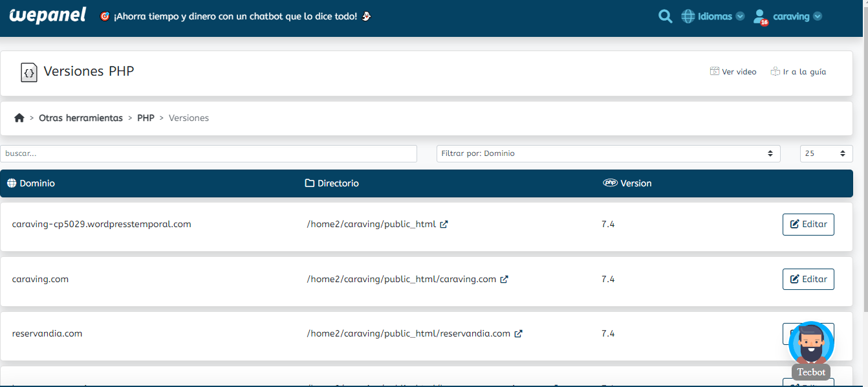Click Versiones breadcrumb text
The width and height of the screenshot is (868, 387).
click(x=189, y=118)
